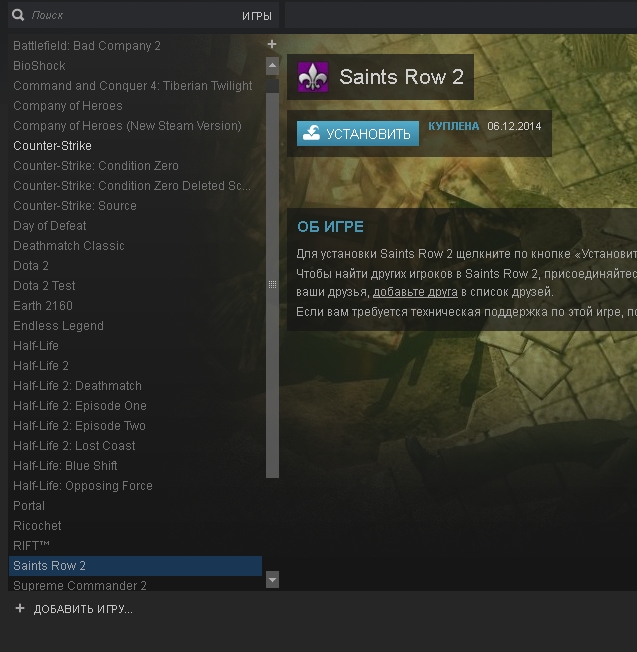
Task: Click the КУПЛЕНА purchase label
Action: point(454,126)
